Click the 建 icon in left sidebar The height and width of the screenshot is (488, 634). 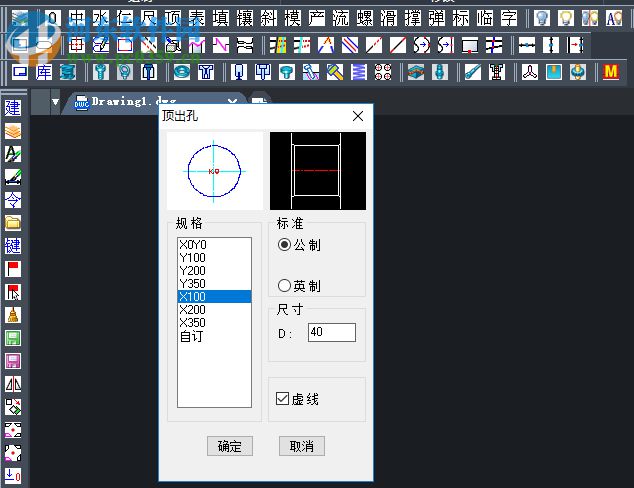click(x=13, y=108)
